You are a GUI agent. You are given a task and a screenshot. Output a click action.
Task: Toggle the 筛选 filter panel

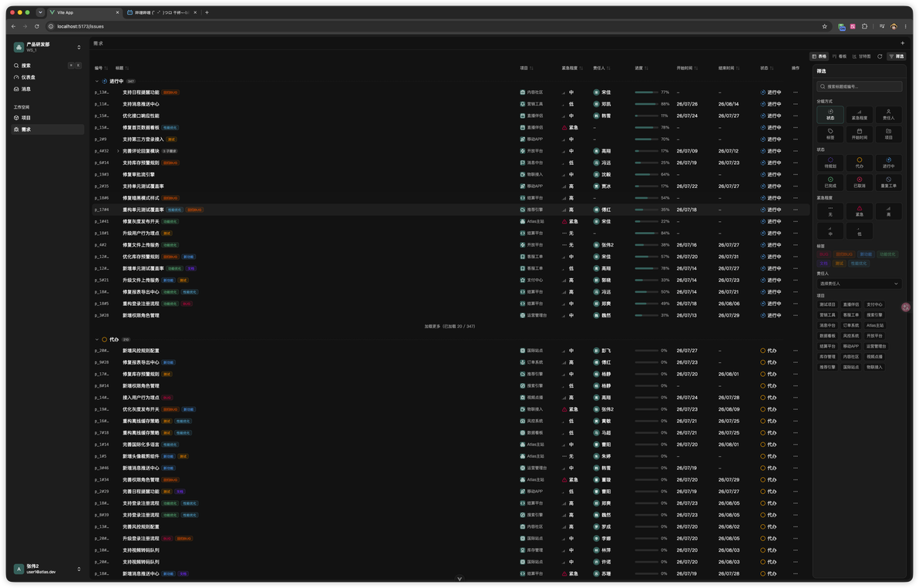[897, 56]
